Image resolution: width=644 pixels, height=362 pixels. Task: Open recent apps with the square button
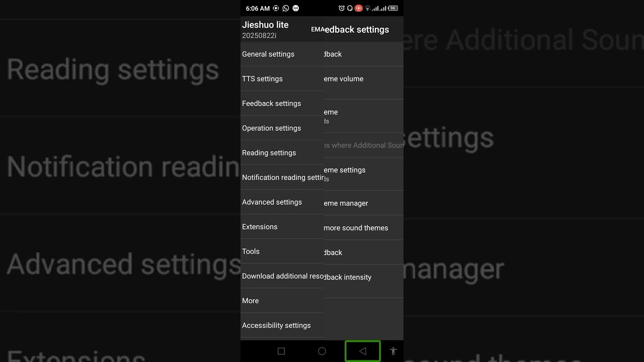click(x=281, y=351)
